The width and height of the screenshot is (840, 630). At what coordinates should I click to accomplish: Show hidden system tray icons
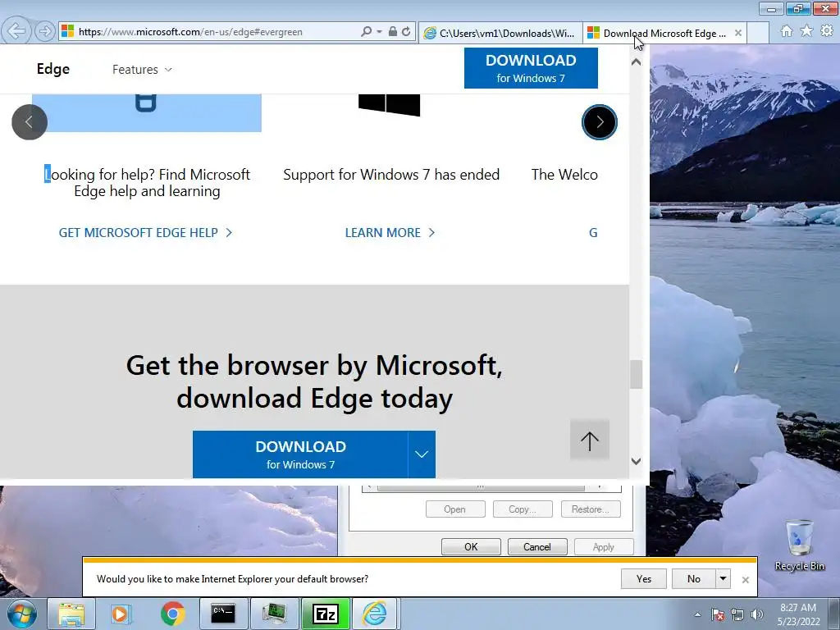click(697, 614)
